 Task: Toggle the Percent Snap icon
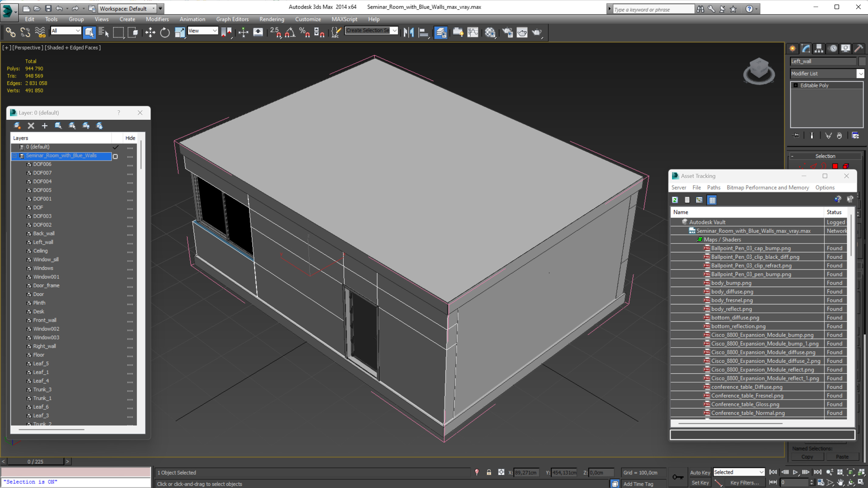click(305, 32)
